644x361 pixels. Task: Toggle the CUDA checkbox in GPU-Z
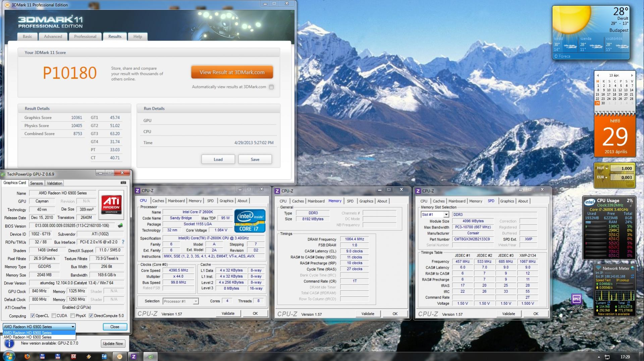[x=54, y=316]
